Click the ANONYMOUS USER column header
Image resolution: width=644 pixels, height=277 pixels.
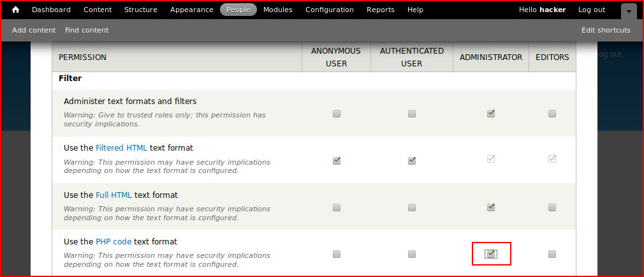[336, 57]
